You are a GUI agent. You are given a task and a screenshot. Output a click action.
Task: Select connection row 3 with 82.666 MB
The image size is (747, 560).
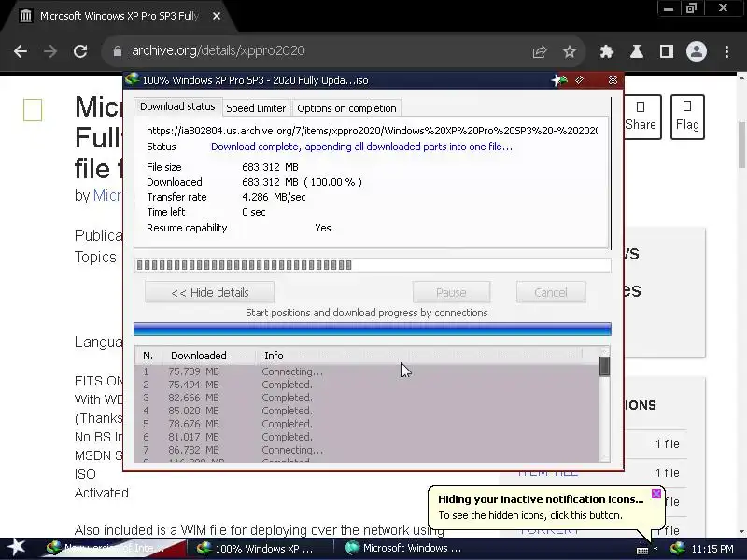(x=367, y=398)
